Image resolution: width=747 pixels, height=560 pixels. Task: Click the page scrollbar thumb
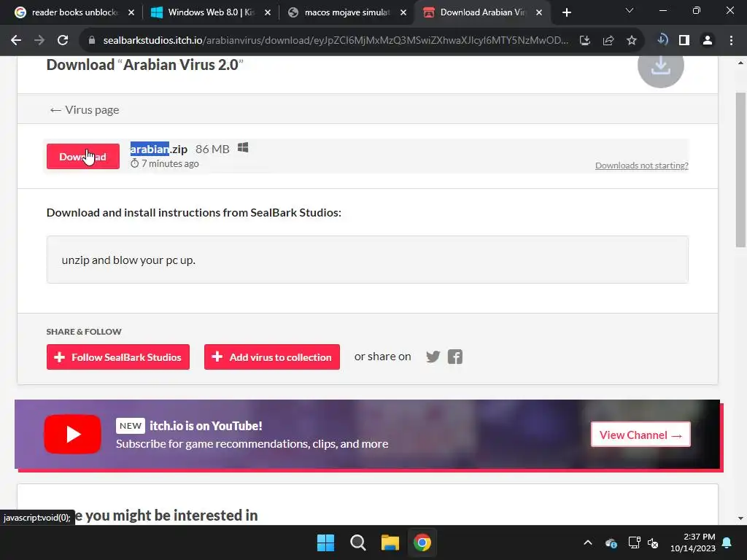[x=741, y=169]
